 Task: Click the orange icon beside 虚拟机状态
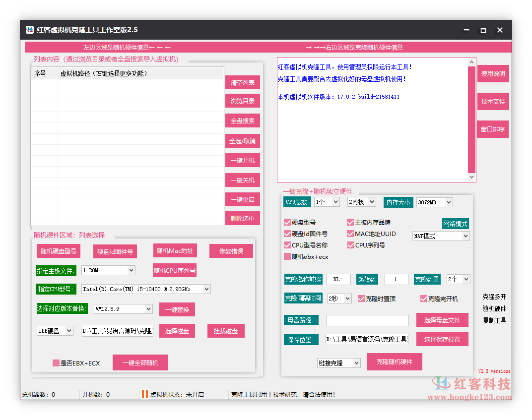144,394
